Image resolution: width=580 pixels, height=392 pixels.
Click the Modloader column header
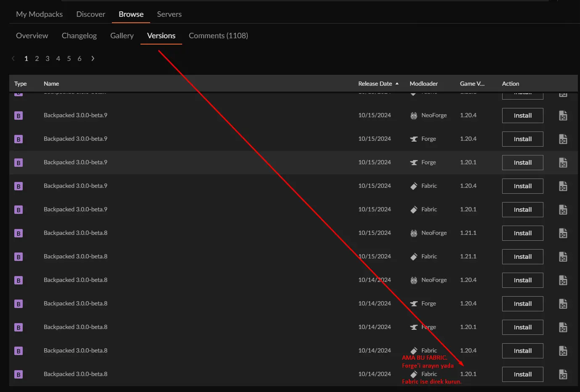tap(424, 84)
